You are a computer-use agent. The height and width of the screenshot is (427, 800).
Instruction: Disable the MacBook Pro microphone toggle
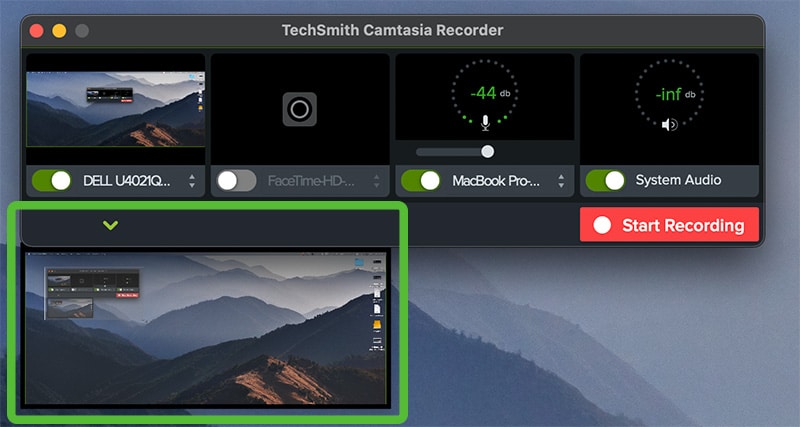point(421,181)
